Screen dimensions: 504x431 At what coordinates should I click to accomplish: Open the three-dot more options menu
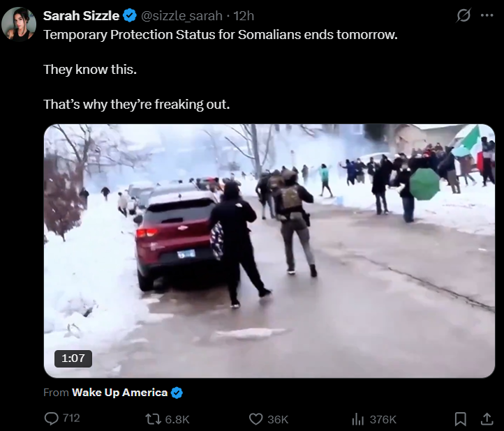[487, 15]
